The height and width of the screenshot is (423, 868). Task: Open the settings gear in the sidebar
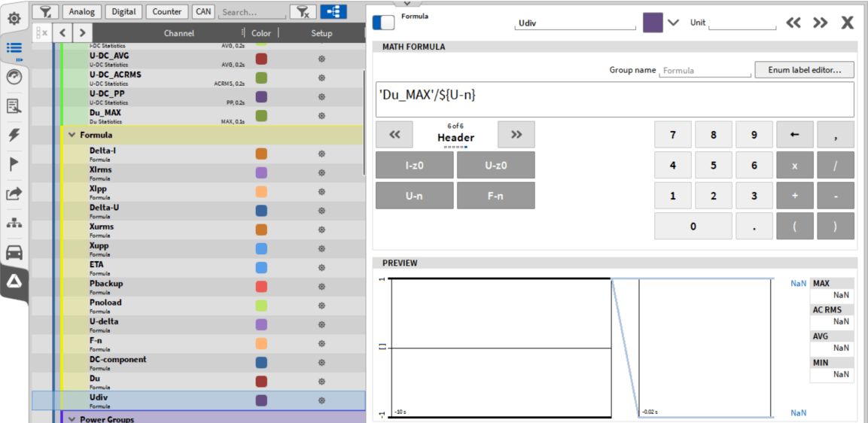14,18
